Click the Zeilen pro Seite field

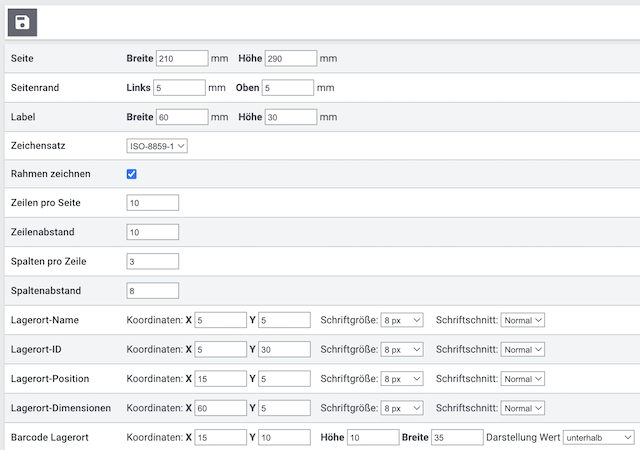(153, 203)
